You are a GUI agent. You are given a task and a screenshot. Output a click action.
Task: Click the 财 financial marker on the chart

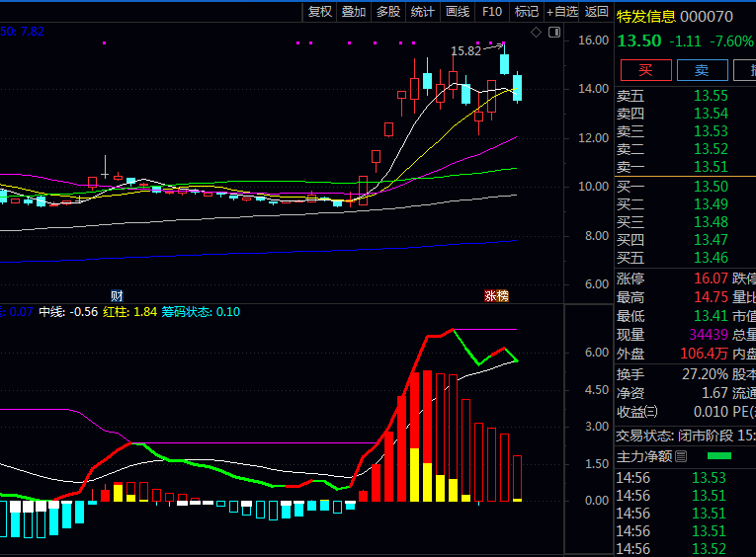click(x=117, y=295)
